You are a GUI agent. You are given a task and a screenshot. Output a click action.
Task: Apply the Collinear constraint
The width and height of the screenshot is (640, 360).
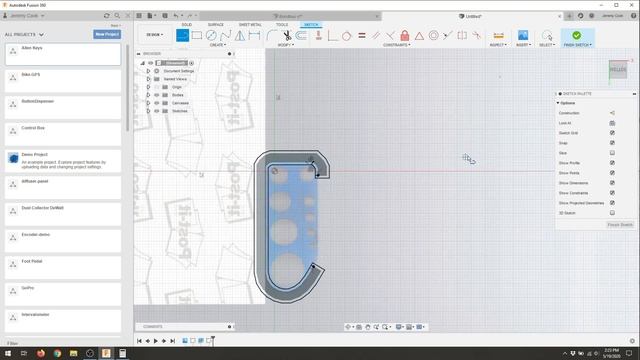(448, 36)
